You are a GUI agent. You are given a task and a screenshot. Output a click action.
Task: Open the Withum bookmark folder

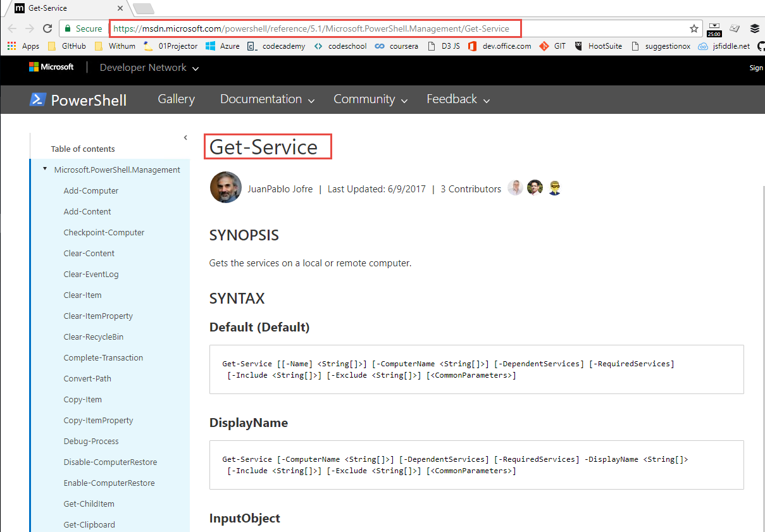115,46
